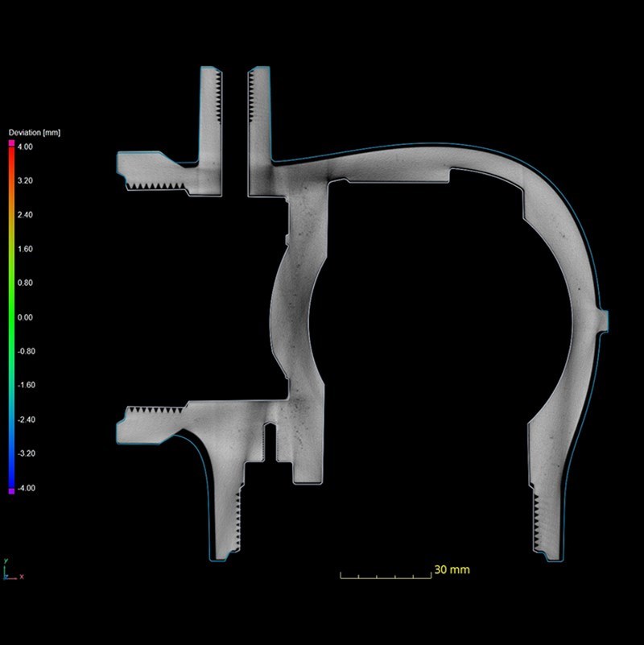The image size is (644, 645).
Task: Select the magenta over-range swatch above the color bar
Action: click(x=11, y=143)
